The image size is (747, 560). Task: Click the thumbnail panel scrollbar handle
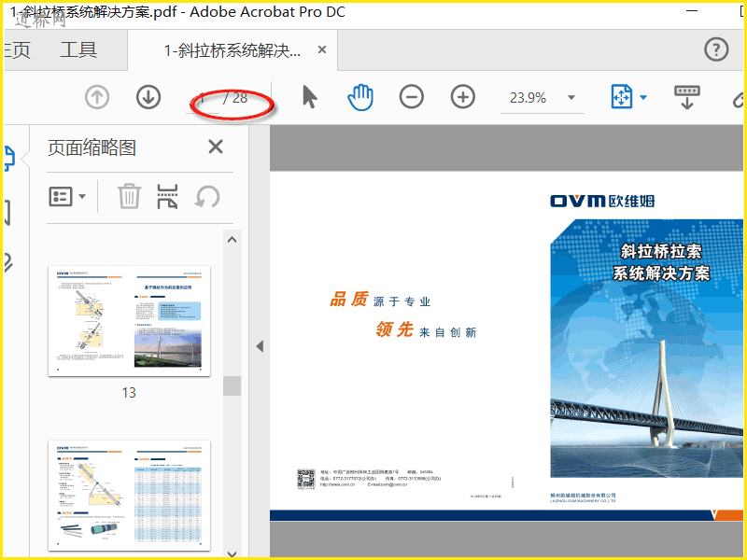click(232, 385)
